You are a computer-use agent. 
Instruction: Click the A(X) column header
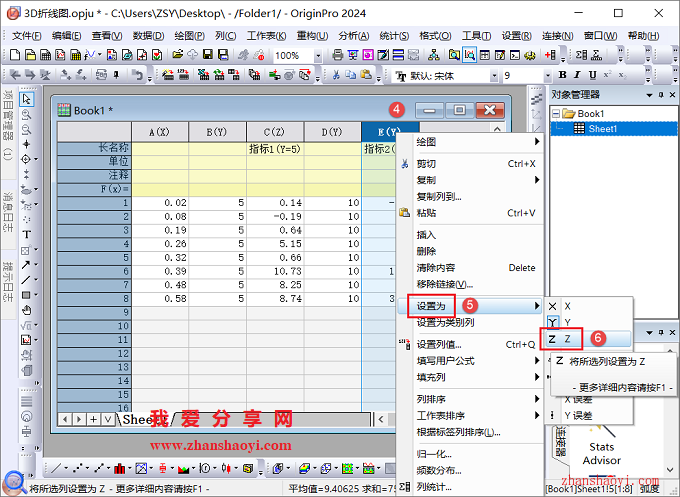(160, 132)
